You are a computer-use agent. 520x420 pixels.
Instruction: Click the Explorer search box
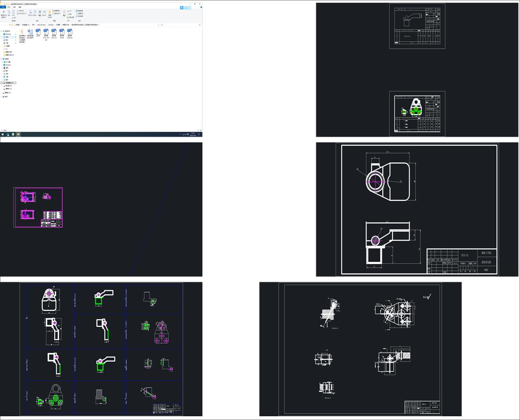(183, 25)
